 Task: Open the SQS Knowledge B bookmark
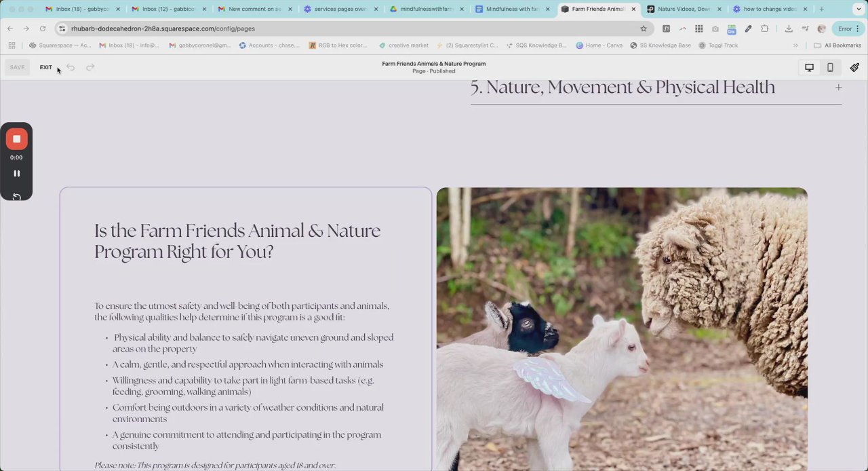tap(536, 45)
